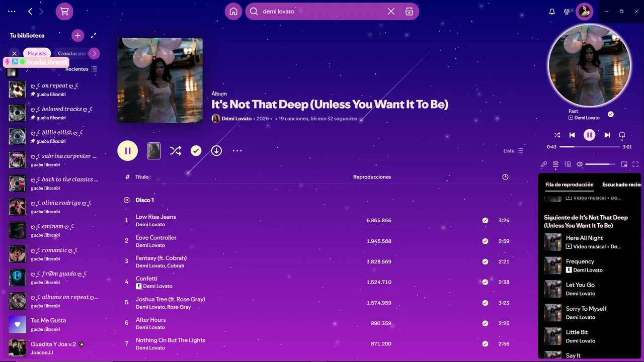Toggle saved check for Joshua Tree
Viewport: 644px width, 362px height.
pyautogui.click(x=485, y=303)
